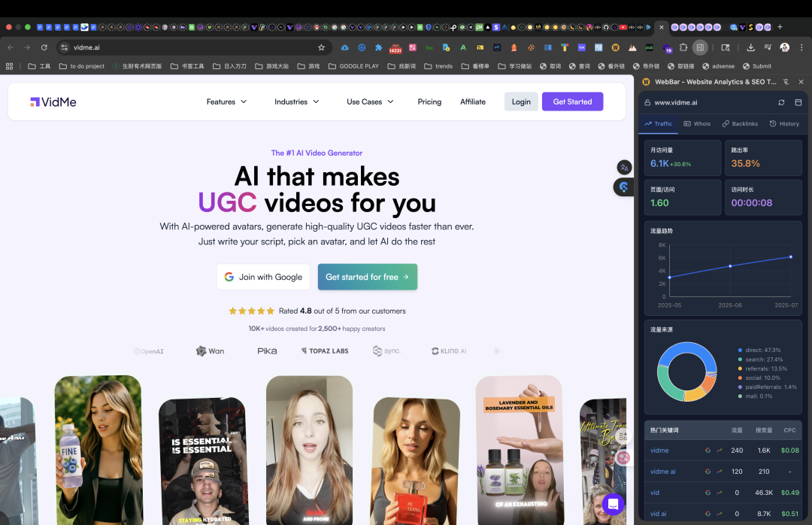Open a new browser tab with plus button
812x525 pixels.
tap(780, 27)
